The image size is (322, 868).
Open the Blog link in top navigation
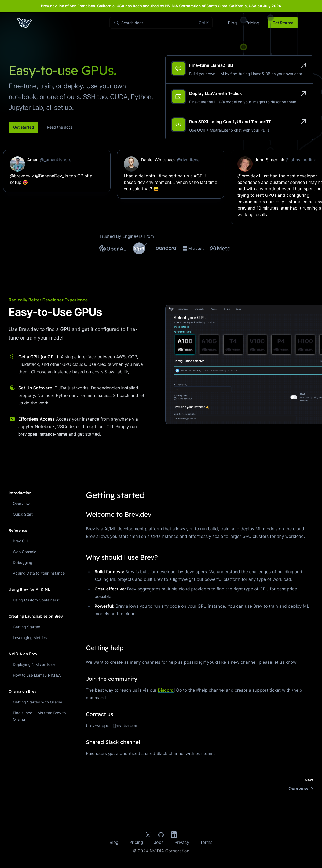point(232,23)
